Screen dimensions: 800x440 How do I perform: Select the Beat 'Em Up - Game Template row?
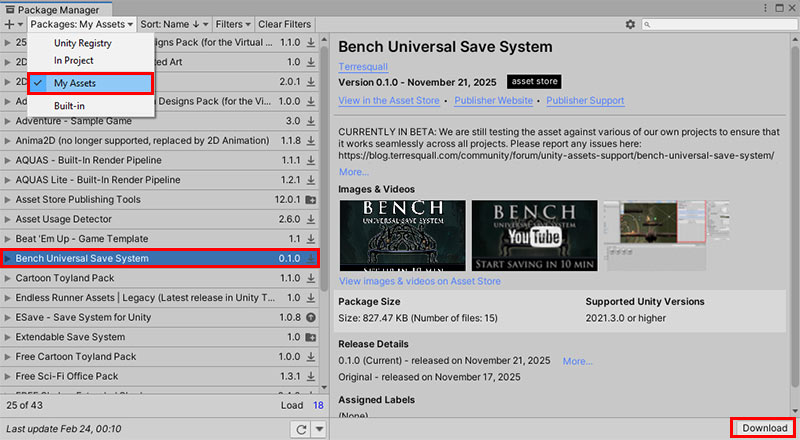(x=160, y=239)
